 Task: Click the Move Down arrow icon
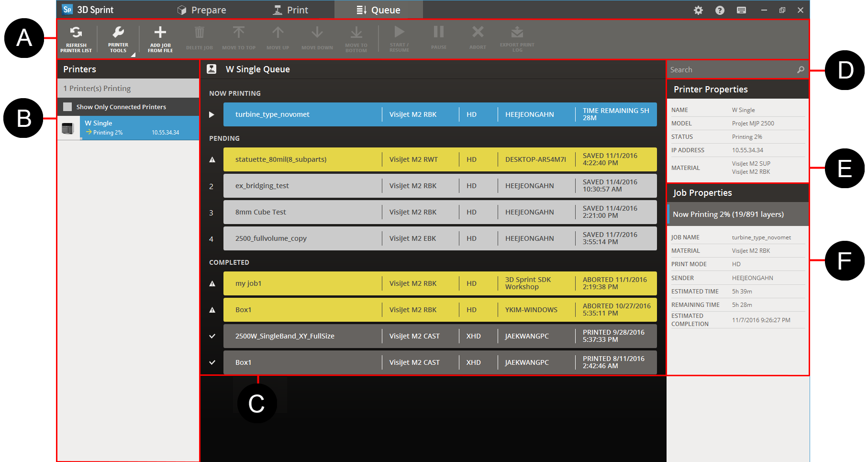(317, 32)
